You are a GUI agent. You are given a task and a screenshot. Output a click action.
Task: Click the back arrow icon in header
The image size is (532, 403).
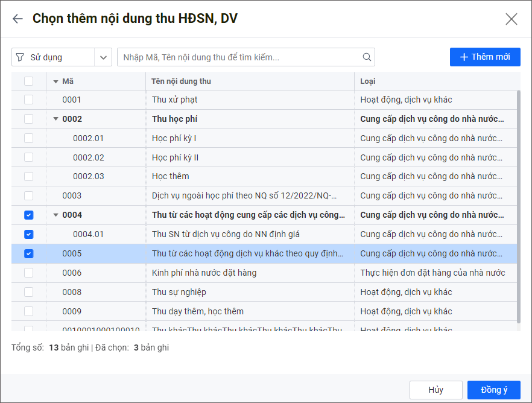[x=17, y=19]
